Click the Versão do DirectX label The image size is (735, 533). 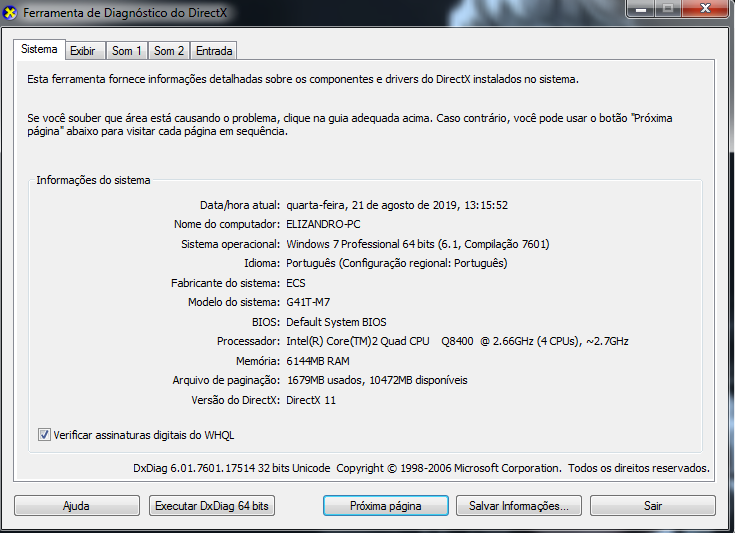tap(235, 400)
